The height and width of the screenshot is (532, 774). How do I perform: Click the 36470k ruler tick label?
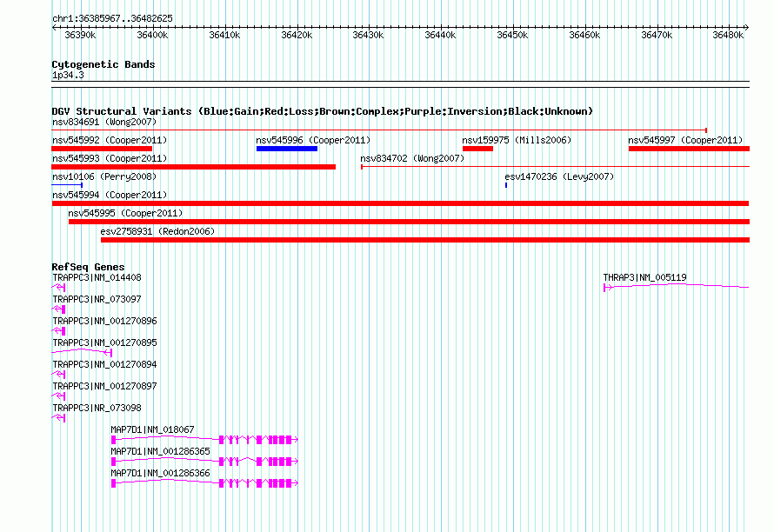657,35
